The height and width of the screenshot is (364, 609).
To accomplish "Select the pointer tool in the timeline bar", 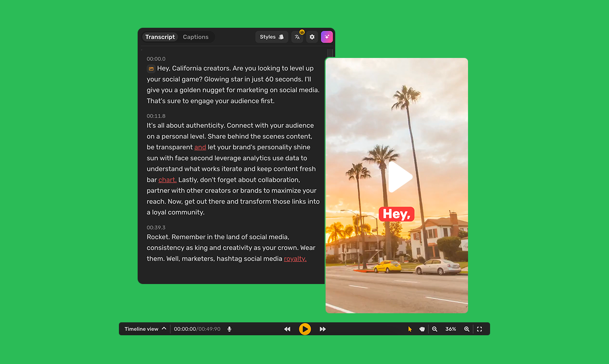I will point(410,329).
